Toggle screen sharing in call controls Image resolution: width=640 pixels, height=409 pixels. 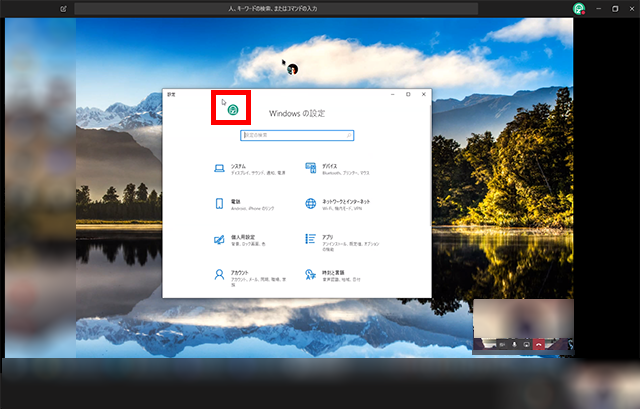coord(525,343)
